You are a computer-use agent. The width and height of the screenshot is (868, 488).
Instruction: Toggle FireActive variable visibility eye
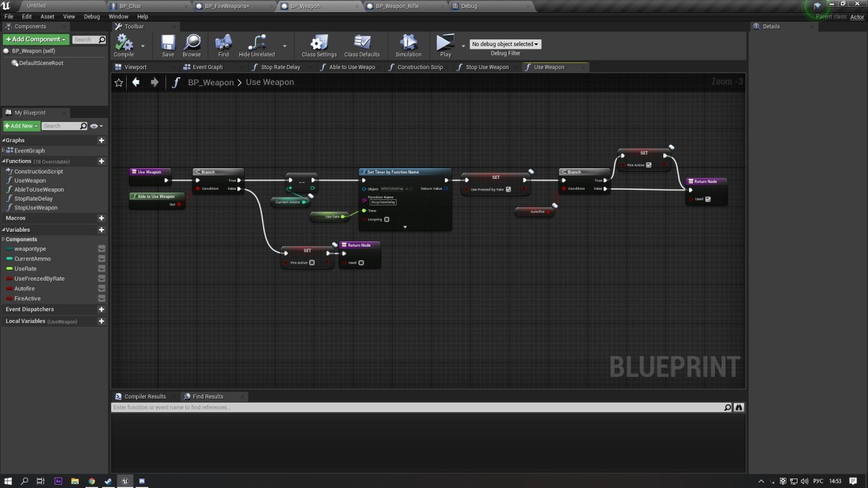(101, 298)
